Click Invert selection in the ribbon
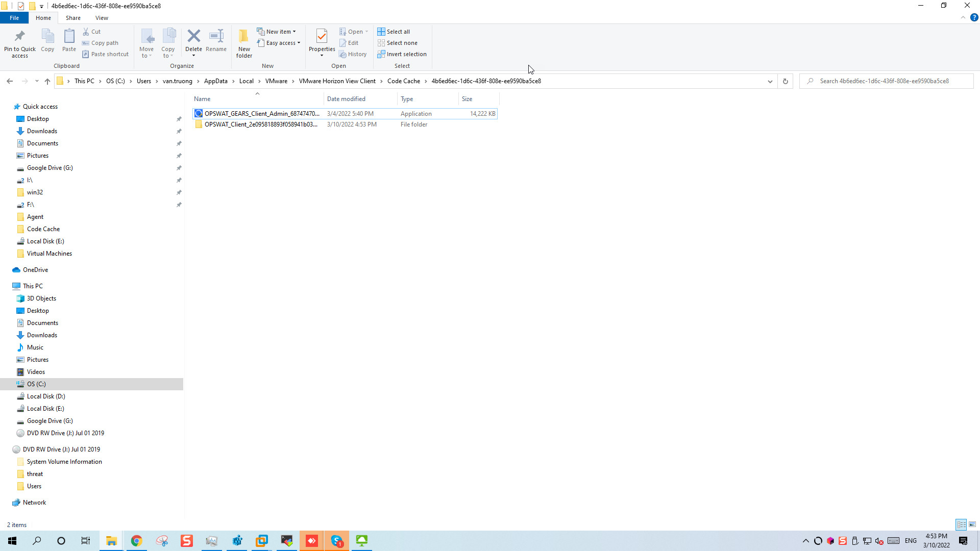This screenshot has width=980, height=551. click(x=402, y=54)
